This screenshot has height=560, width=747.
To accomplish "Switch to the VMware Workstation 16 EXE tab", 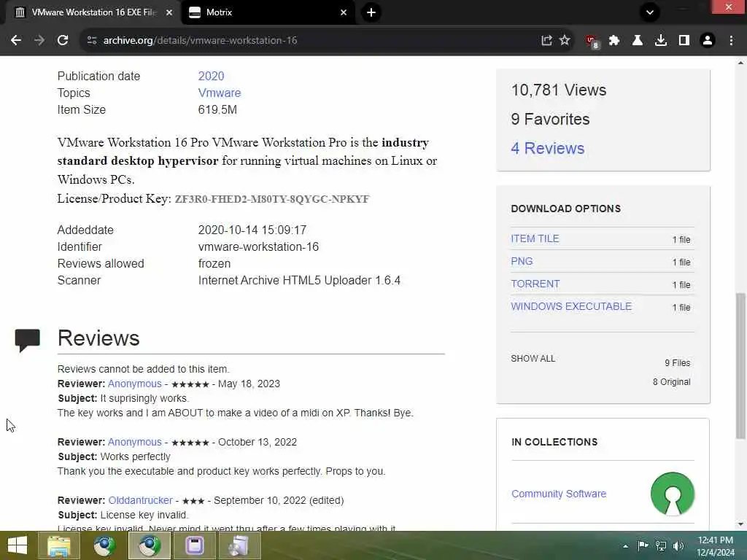I will 92,12.
